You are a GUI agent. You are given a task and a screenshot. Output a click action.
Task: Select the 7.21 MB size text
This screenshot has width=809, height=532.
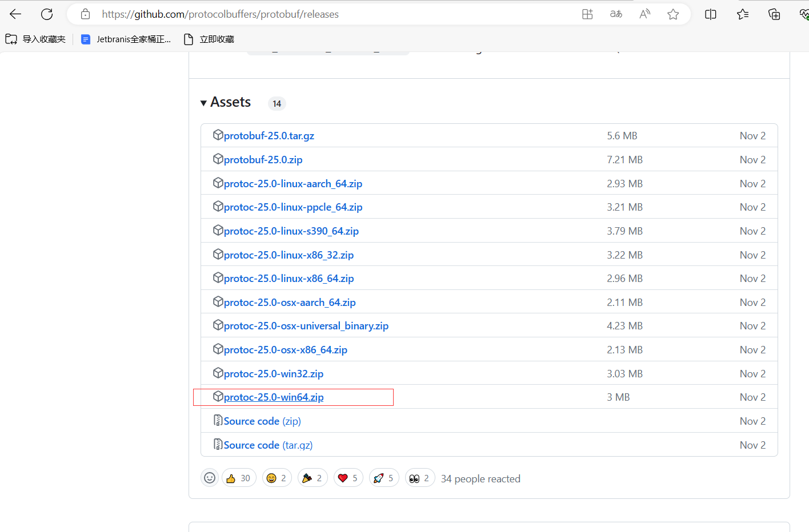click(x=625, y=160)
